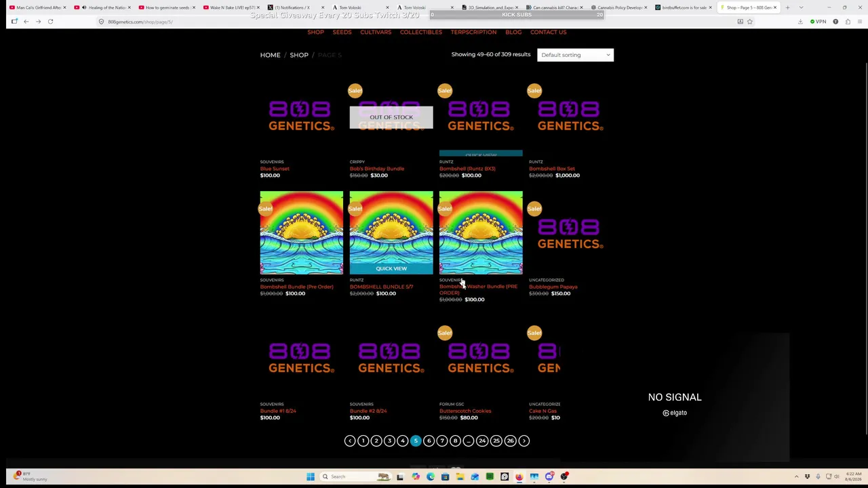Open the Bundle #1 8/24 product link
868x488 pixels.
(x=278, y=411)
